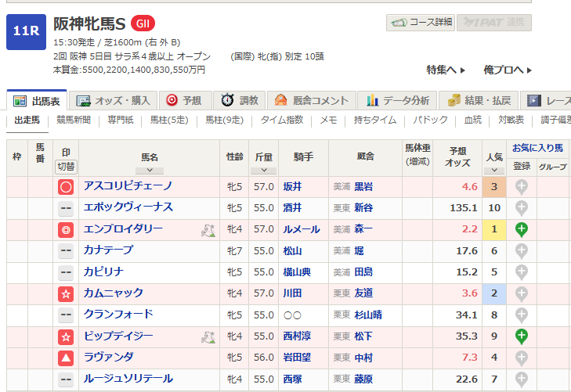Open jockey ルメール profile
The height and width of the screenshot is (392, 571).
pos(302,229)
